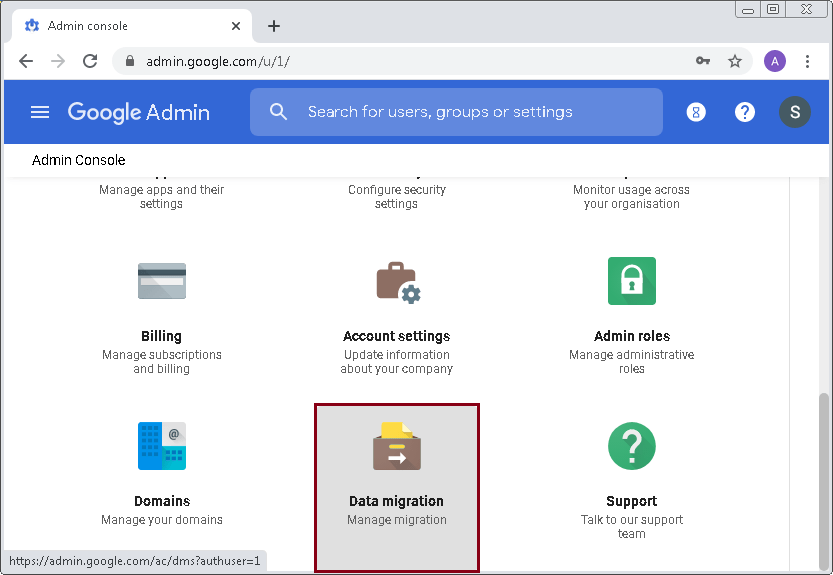Image resolution: width=833 pixels, height=575 pixels.
Task: Go back with browser back arrow
Action: [26, 61]
